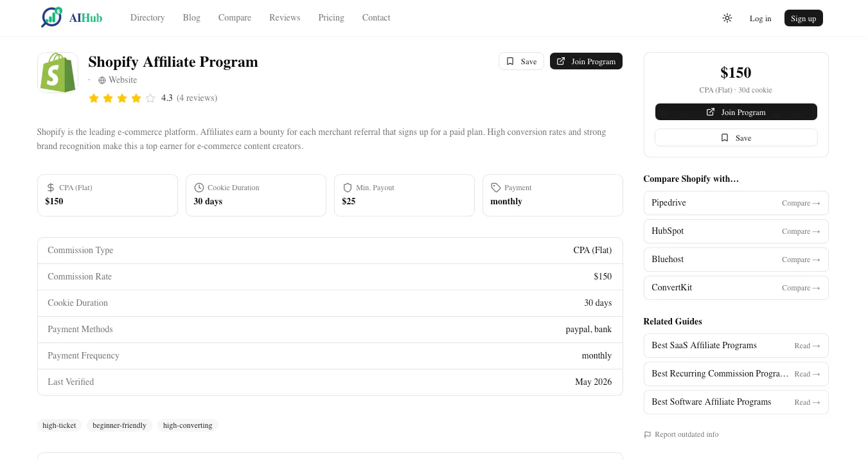
Task: Click the $150 price in sidebar card
Action: (736, 73)
